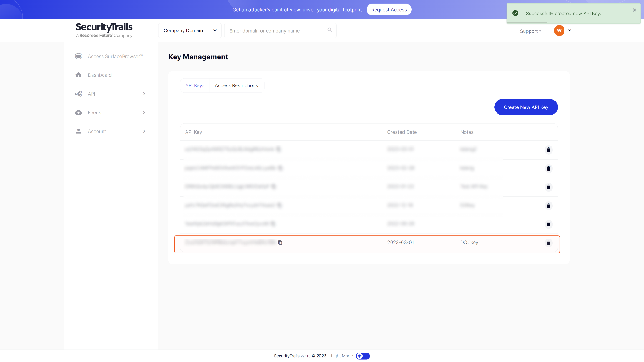Open the Support dropdown menu

(530, 31)
